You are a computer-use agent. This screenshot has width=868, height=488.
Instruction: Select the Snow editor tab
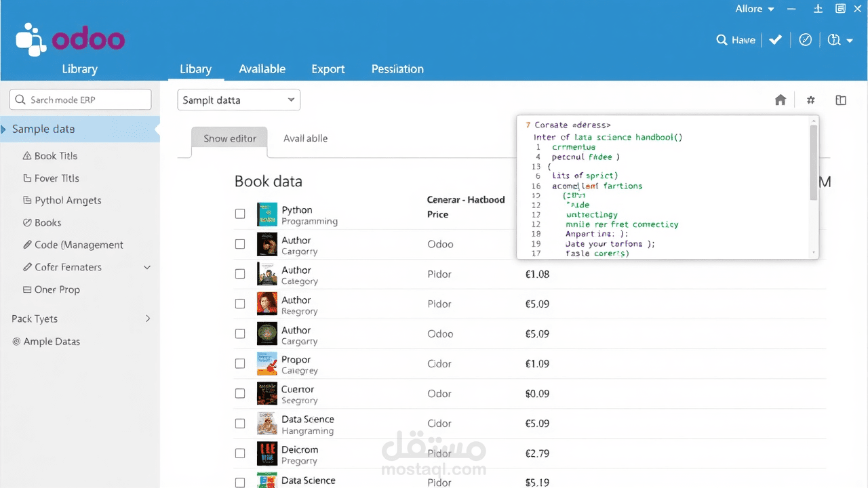[x=230, y=139]
